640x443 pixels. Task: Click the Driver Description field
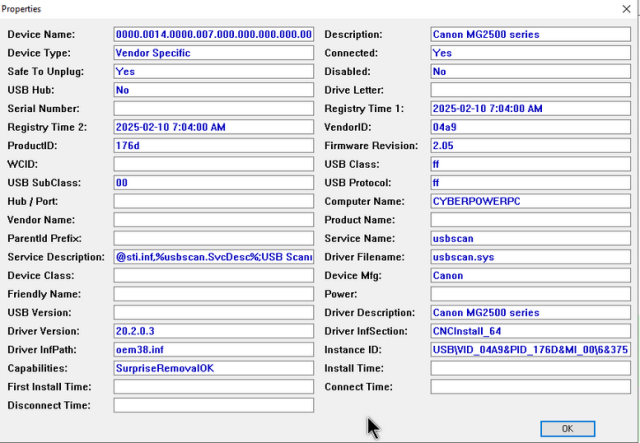pos(531,313)
